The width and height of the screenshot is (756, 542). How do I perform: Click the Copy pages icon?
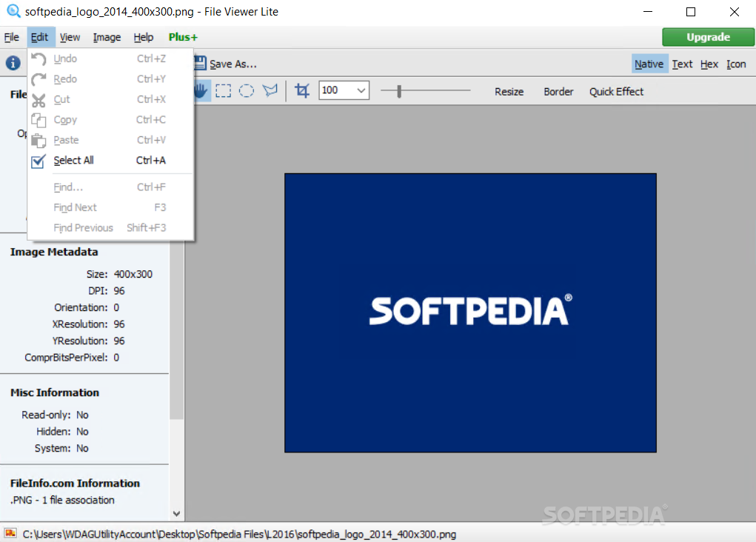pyautogui.click(x=39, y=120)
